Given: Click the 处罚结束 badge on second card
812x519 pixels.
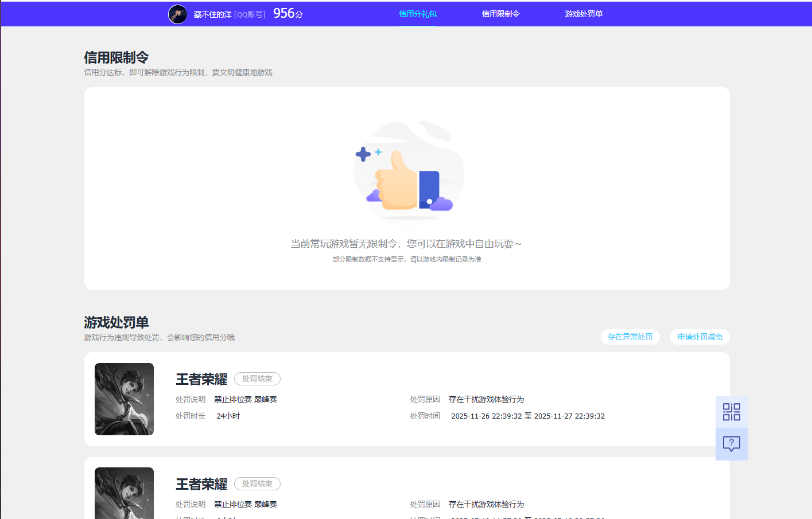Looking at the screenshot, I should (257, 483).
